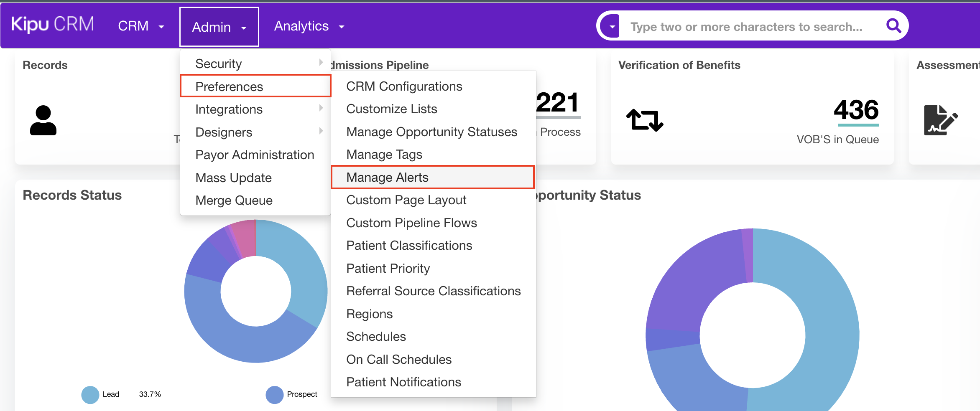This screenshot has width=980, height=411.
Task: Click the Assessments signature document icon
Action: (x=940, y=120)
